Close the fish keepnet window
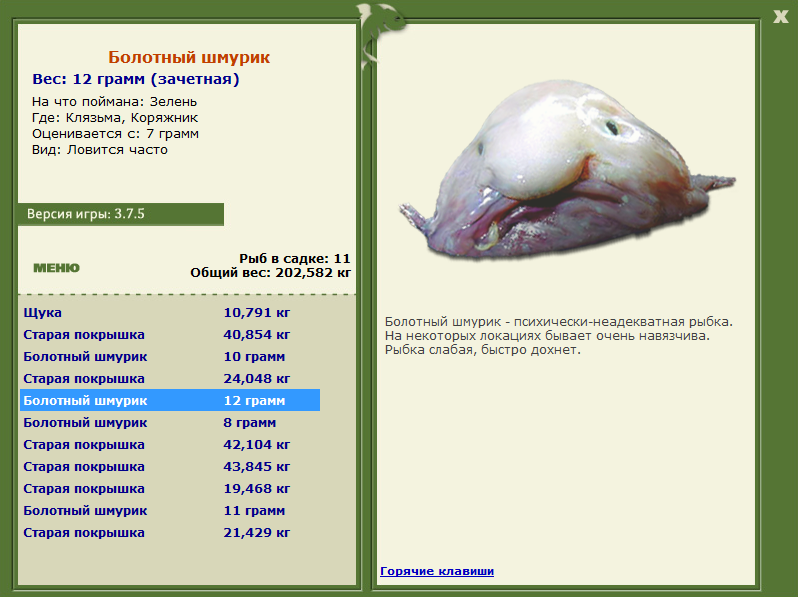Viewport: 798px width, 597px height. (x=780, y=16)
